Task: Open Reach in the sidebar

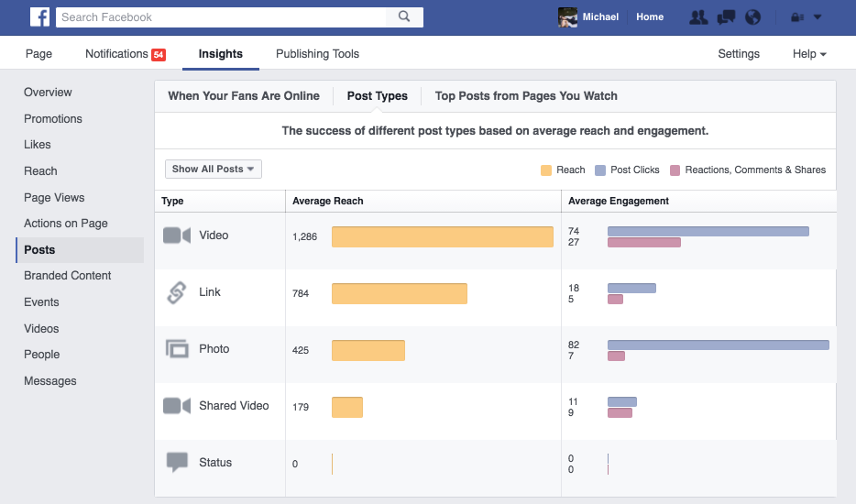Action: (40, 171)
